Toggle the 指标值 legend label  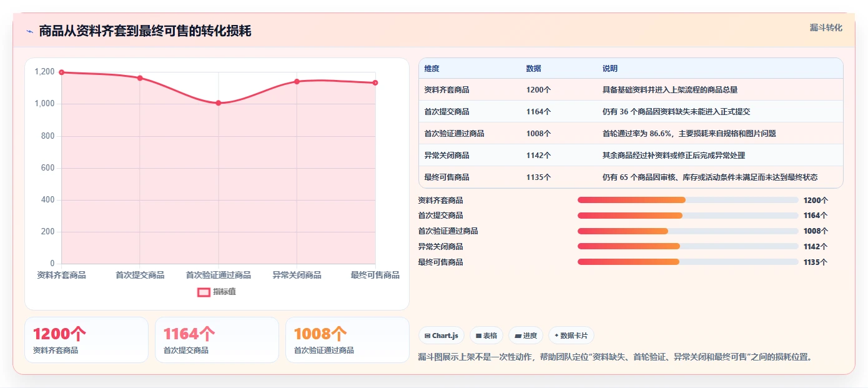[x=224, y=292]
